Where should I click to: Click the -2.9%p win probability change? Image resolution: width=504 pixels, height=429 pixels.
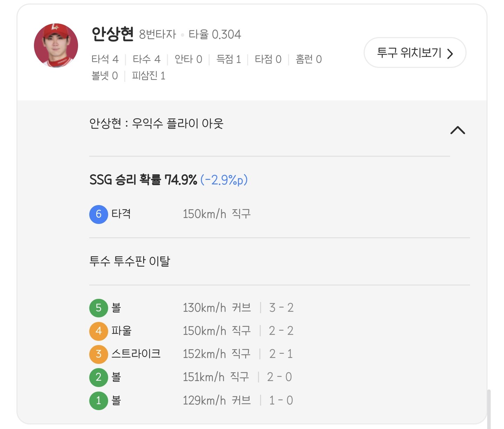tap(224, 180)
